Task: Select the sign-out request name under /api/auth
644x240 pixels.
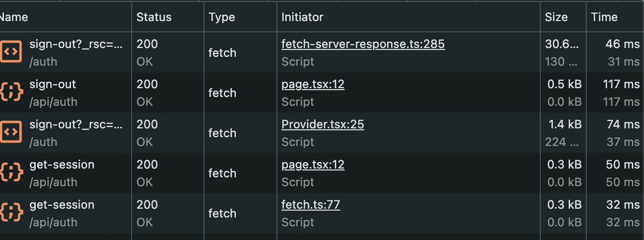Action: pos(53,84)
